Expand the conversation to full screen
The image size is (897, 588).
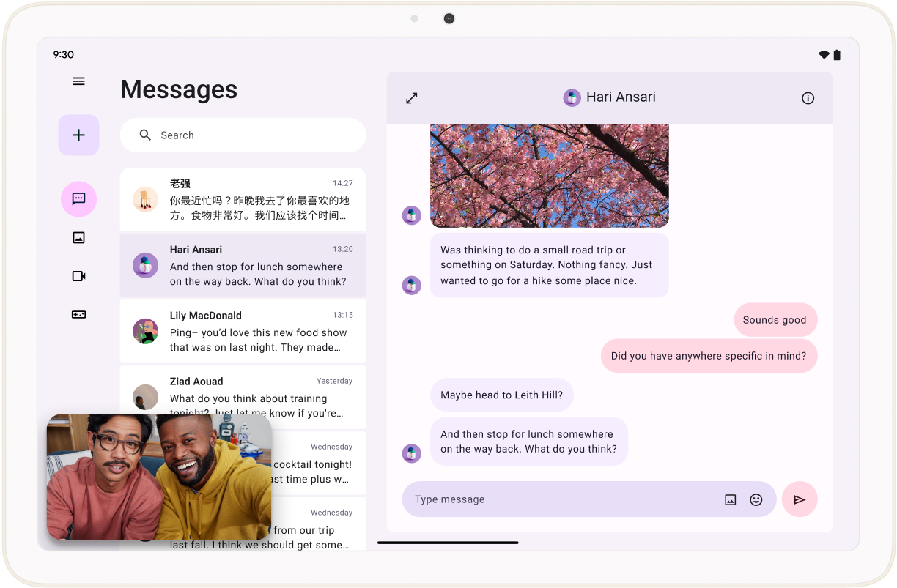412,98
